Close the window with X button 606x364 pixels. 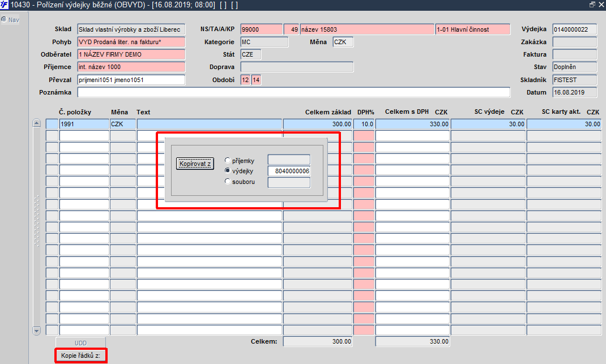tap(601, 5)
